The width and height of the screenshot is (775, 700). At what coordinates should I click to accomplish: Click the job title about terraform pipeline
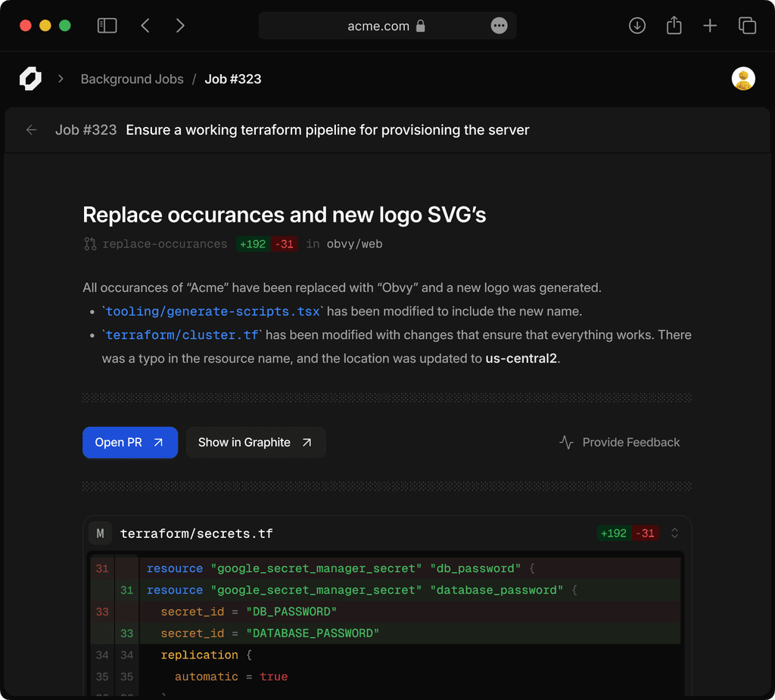pyautogui.click(x=327, y=130)
